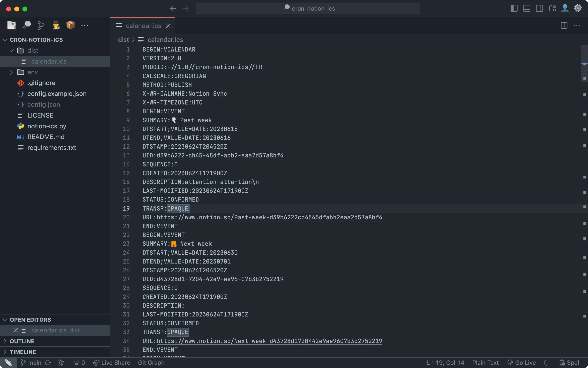The image size is (588, 368).
Task: Open calendar.ics in the file tree
Action: pyautogui.click(x=55, y=61)
